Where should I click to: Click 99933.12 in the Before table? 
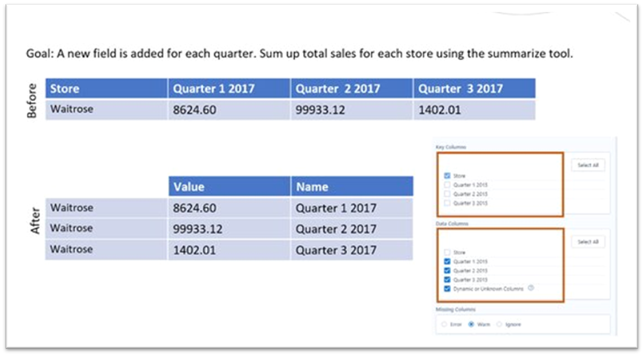click(351, 110)
